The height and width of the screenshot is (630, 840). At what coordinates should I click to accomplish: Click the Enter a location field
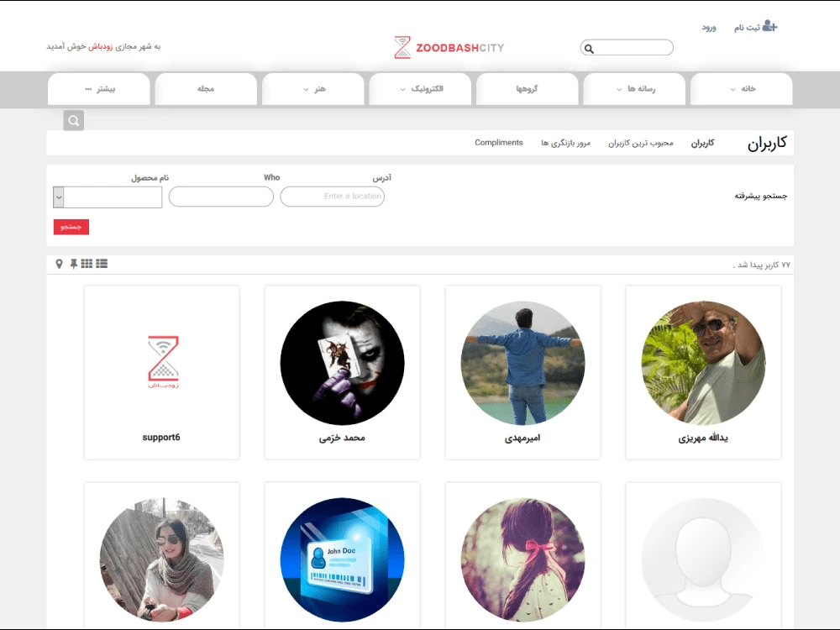[332, 197]
